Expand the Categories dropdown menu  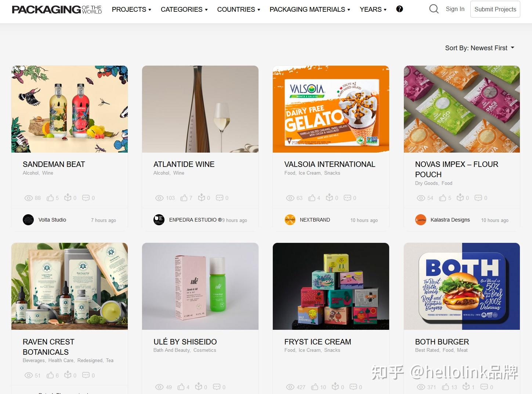(x=184, y=10)
